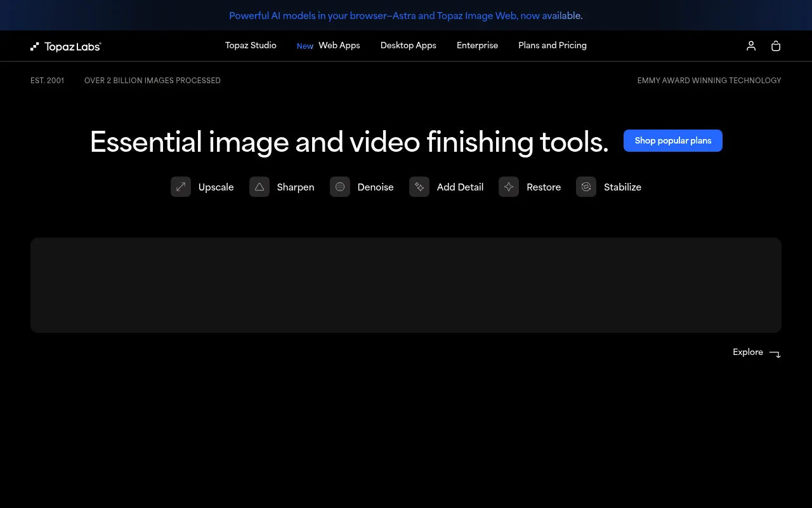Viewport: 812px width, 508px height.
Task: Open the Desktop Apps menu
Action: (409, 46)
